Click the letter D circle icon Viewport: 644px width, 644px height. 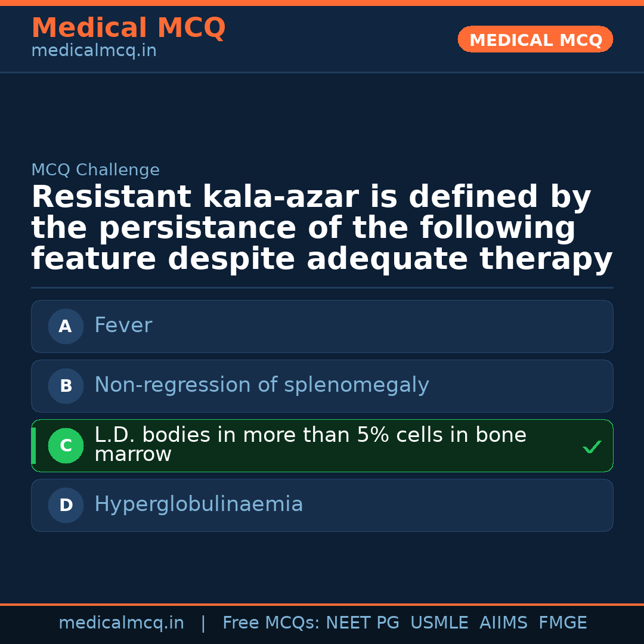(x=66, y=505)
